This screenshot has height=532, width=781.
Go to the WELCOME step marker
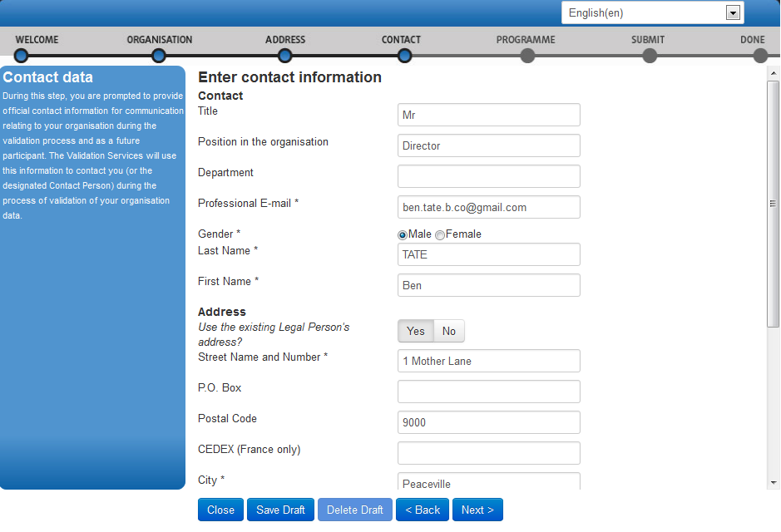pyautogui.click(x=21, y=56)
